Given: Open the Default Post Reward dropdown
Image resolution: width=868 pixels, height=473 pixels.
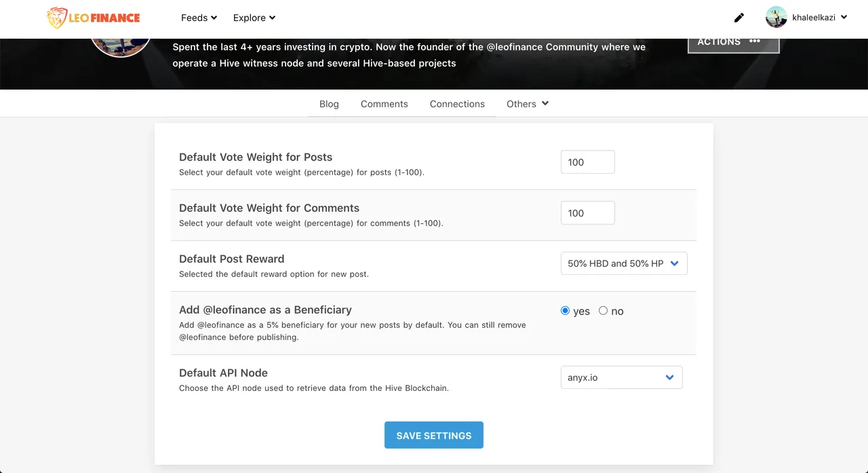Looking at the screenshot, I should (x=624, y=263).
